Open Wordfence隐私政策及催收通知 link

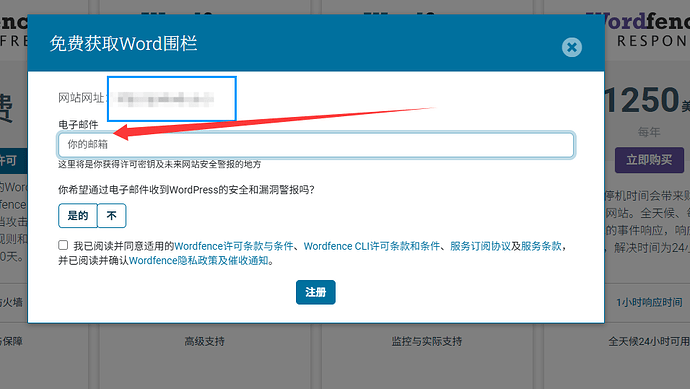point(198,261)
